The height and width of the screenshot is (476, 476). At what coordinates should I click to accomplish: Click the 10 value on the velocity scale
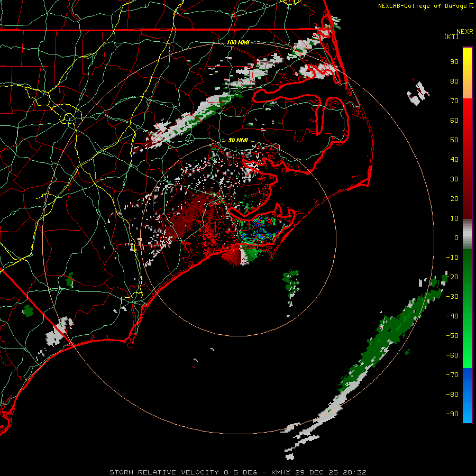[454, 218]
